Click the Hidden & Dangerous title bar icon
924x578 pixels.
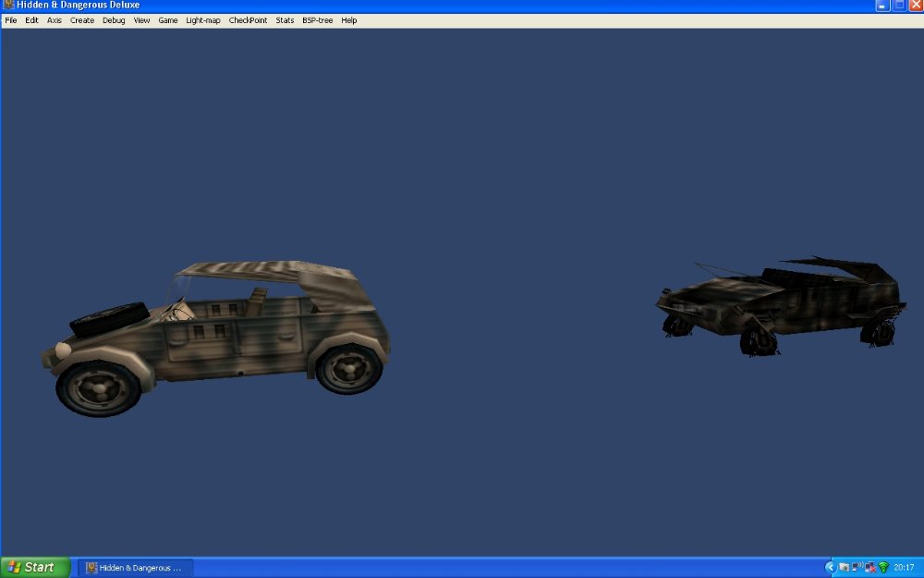pyautogui.click(x=7, y=6)
